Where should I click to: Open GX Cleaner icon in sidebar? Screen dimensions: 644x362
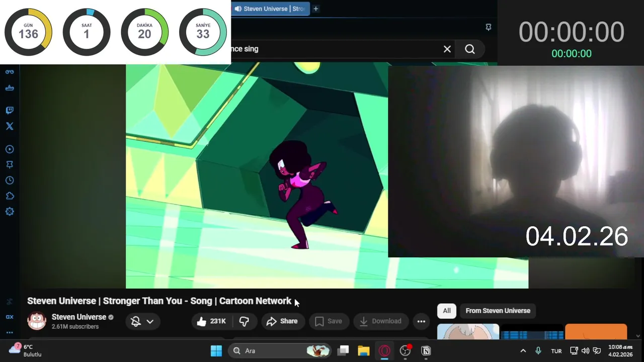tap(10, 88)
